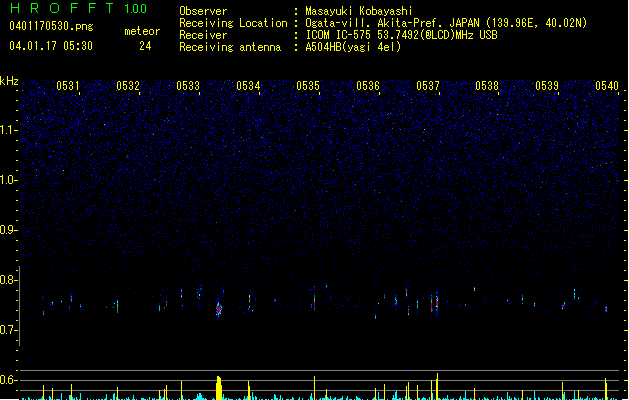The width and height of the screenshot is (629, 400).
Task: Click the 'Observer' field label
Action: [203, 11]
